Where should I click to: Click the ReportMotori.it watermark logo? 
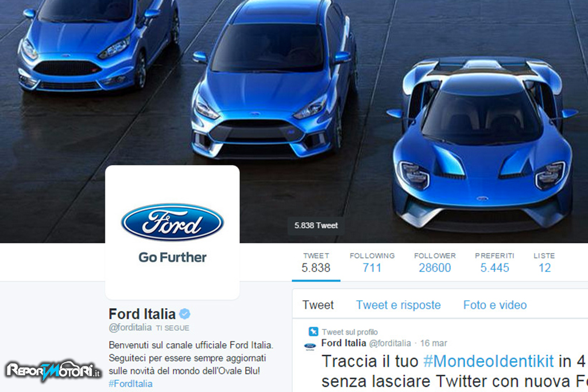click(53, 370)
